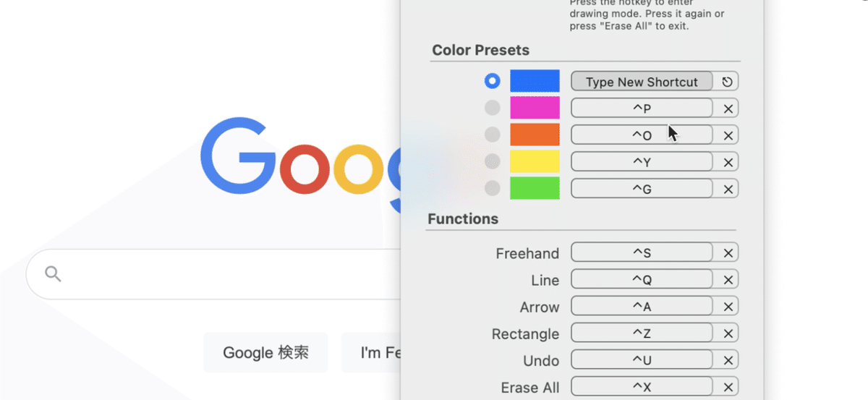Open the pink color swatch picker
This screenshot has width=868, height=400.
click(535, 108)
